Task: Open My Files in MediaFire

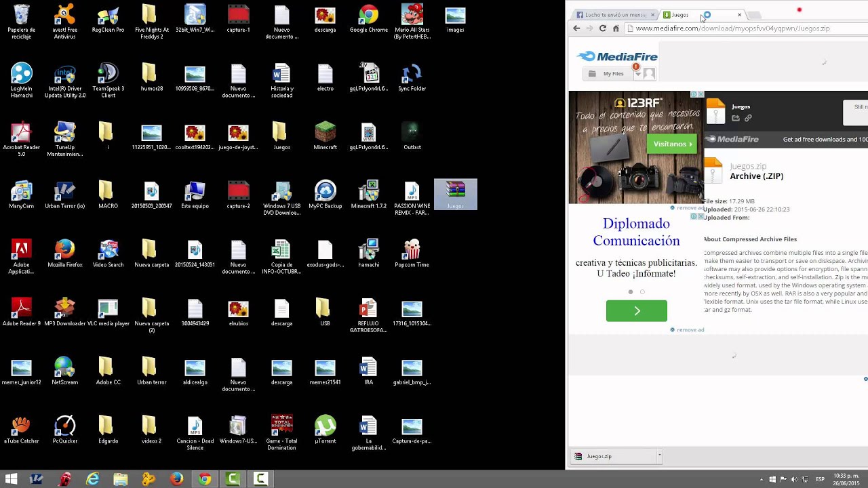Action: (x=607, y=73)
